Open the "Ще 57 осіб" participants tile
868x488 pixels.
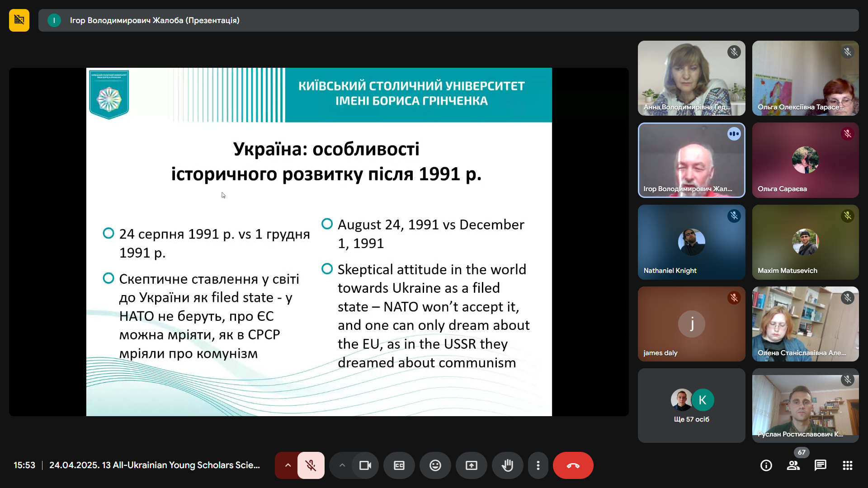(x=691, y=405)
